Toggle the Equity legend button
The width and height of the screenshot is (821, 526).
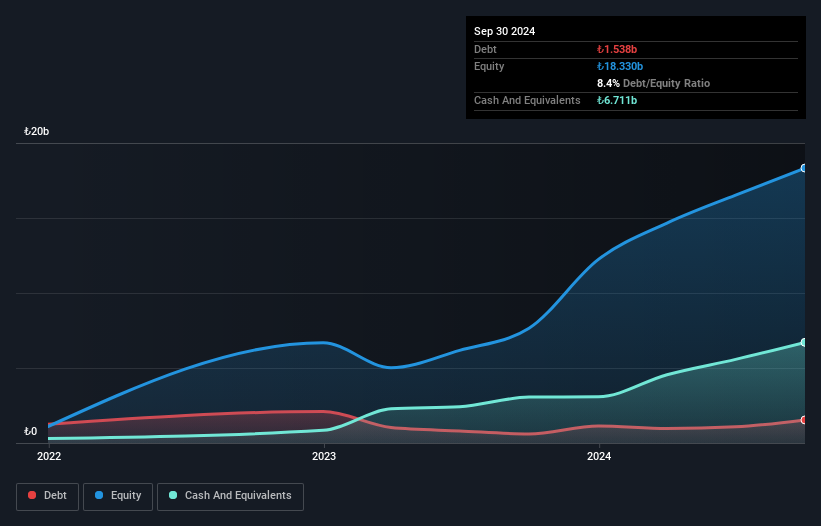click(118, 496)
